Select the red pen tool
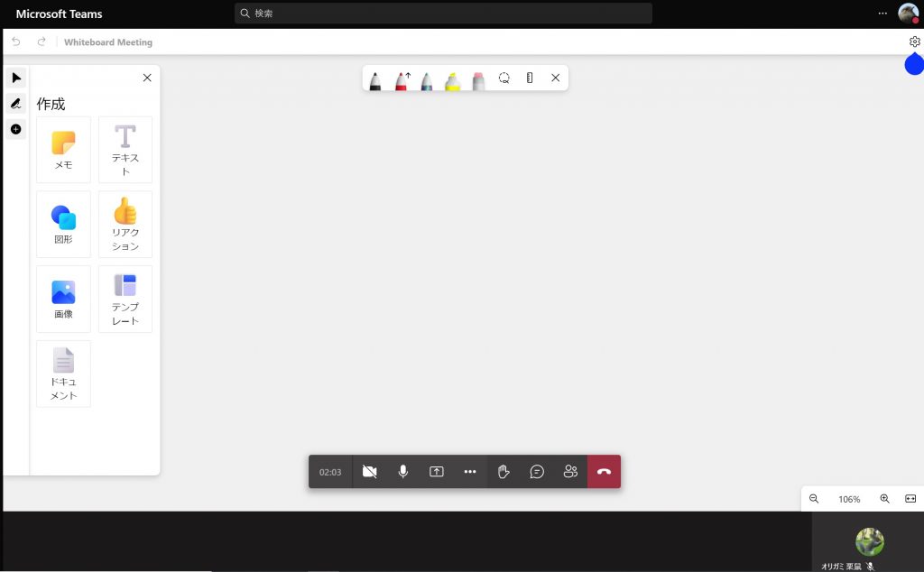The width and height of the screenshot is (924, 572). pos(402,80)
